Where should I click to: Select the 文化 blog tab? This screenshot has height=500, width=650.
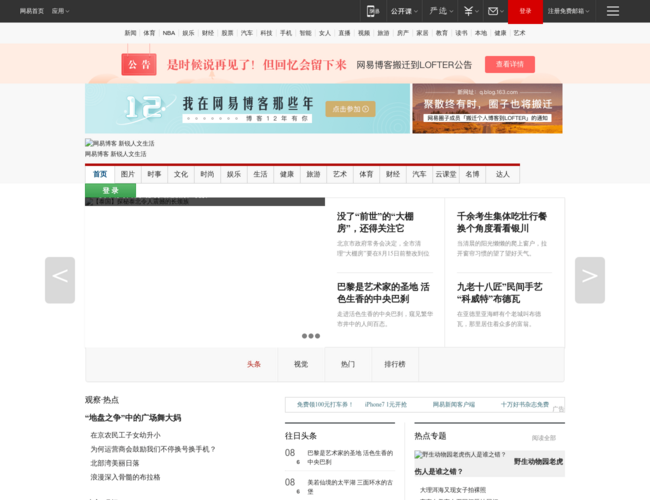pyautogui.click(x=181, y=174)
